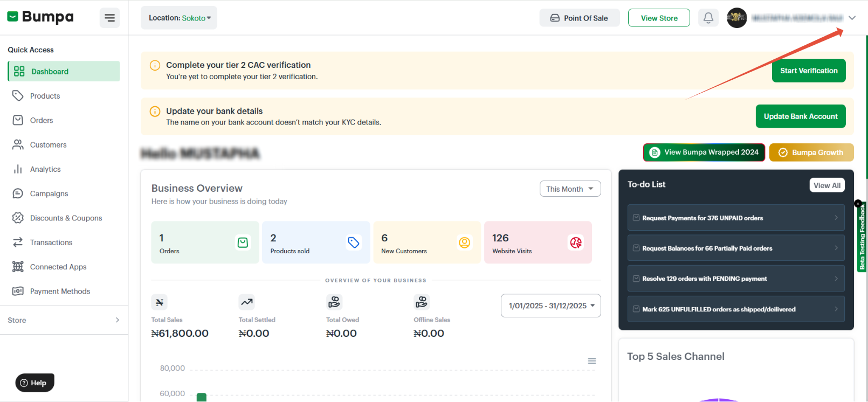
Task: Click the Website Visits globe icon
Action: 576,242
